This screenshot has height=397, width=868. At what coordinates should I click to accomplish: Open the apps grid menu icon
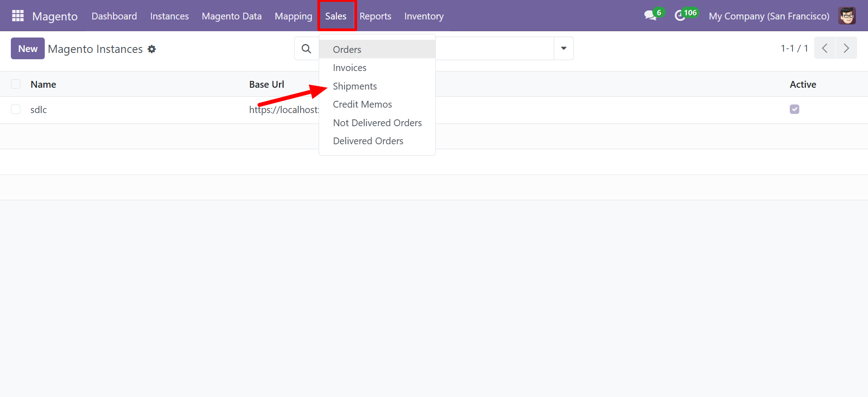coord(18,16)
